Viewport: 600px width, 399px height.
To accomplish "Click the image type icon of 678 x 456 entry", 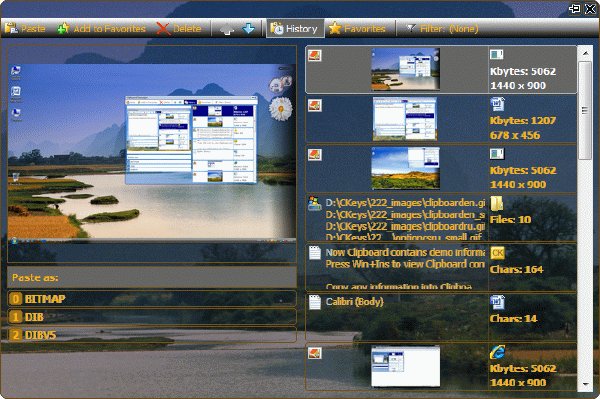I will pyautogui.click(x=315, y=105).
